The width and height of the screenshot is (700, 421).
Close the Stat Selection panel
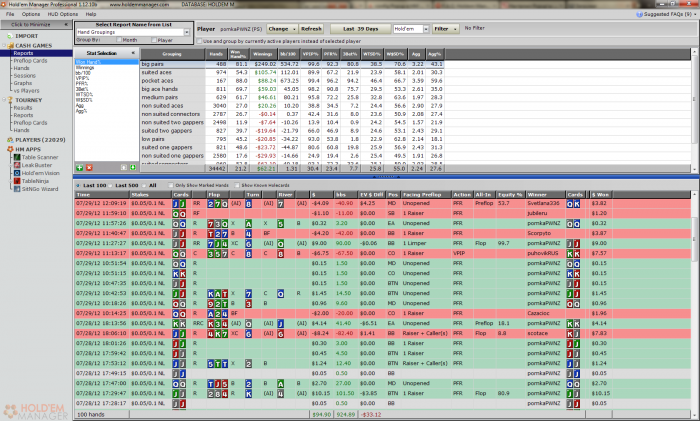coord(133,53)
